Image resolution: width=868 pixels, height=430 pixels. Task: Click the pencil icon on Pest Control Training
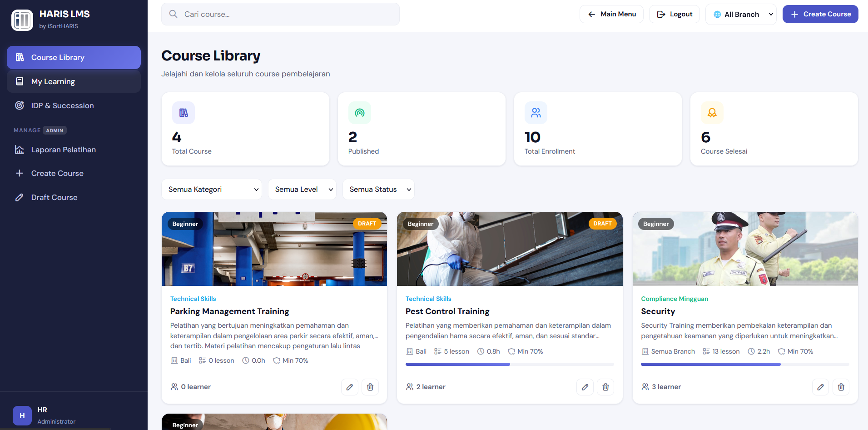click(585, 387)
